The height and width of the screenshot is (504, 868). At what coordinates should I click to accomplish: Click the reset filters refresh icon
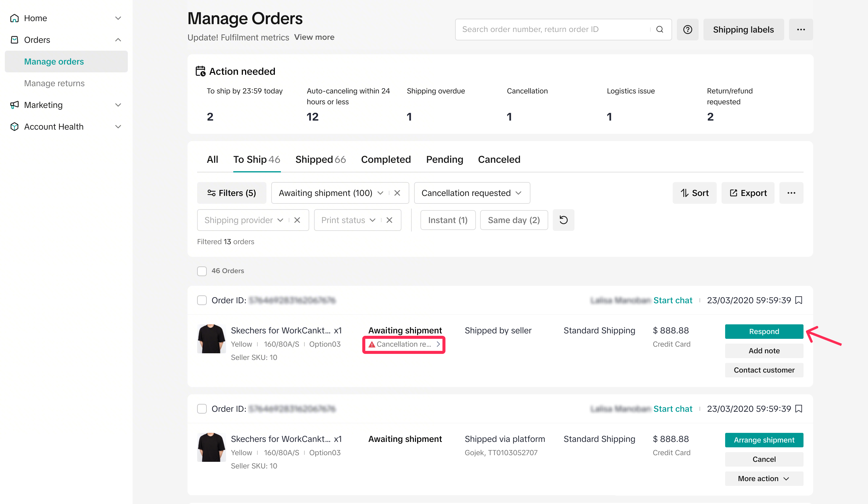563,220
